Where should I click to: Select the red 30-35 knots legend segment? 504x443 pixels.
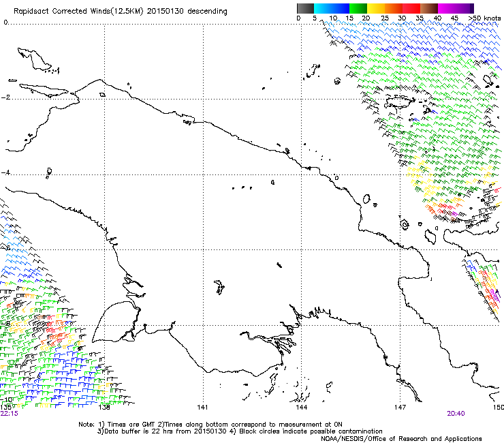[411, 8]
